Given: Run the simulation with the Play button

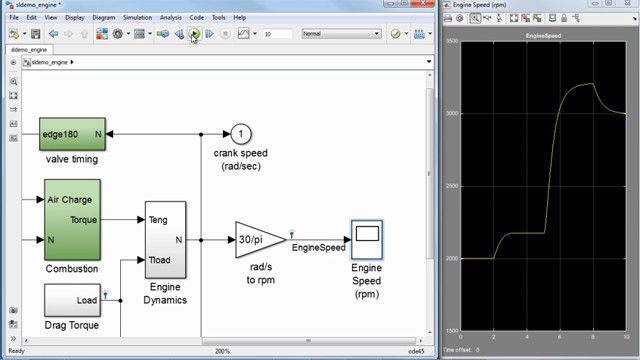Looking at the screenshot, I should [195, 34].
